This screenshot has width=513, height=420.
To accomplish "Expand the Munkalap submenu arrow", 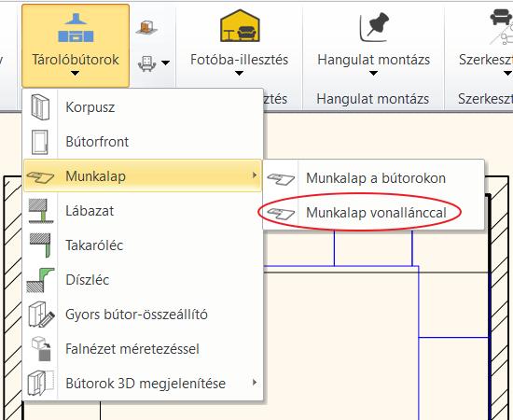I will (x=255, y=175).
